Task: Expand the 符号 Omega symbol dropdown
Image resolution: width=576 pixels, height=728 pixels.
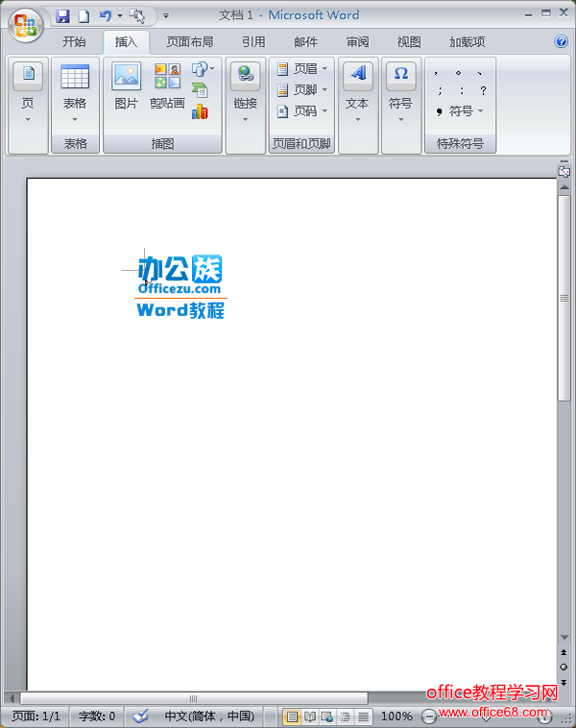Action: click(400, 93)
